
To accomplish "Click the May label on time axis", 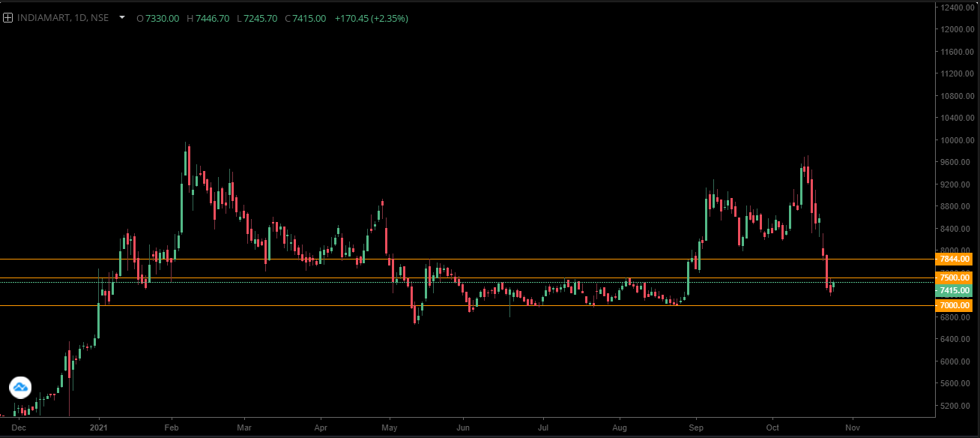I will [x=389, y=427].
